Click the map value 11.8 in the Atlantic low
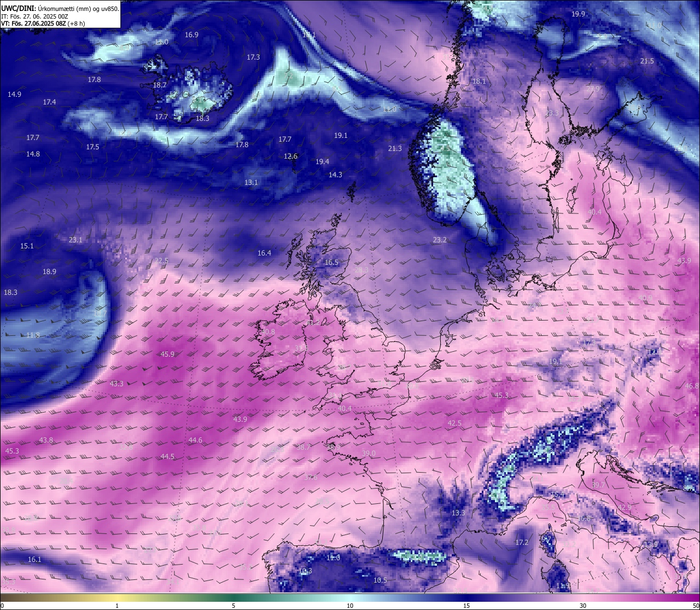Image resolution: width=700 pixels, height=610 pixels. [33, 335]
